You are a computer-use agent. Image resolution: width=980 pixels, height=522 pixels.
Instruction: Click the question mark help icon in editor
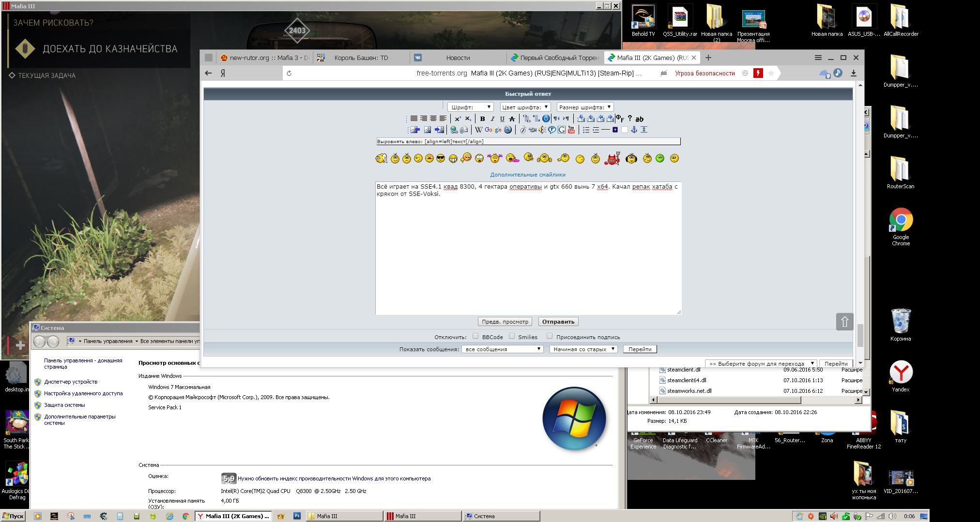629,119
